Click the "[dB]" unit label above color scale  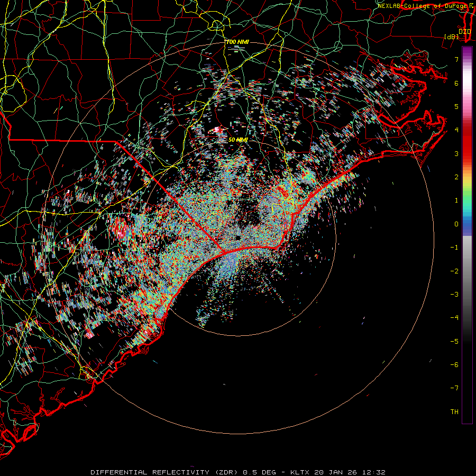451,36
